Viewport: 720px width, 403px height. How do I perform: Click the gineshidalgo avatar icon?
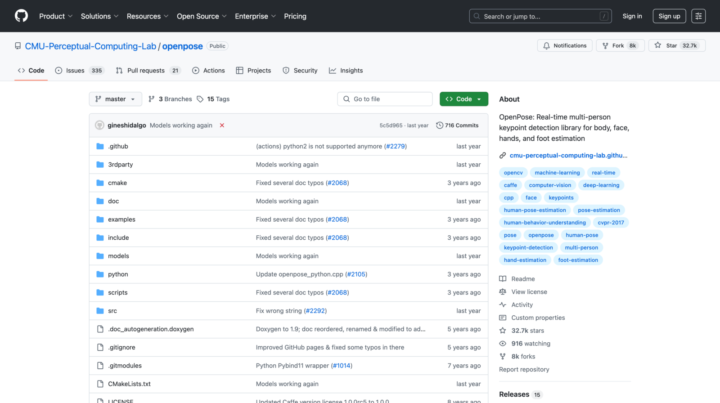click(100, 125)
